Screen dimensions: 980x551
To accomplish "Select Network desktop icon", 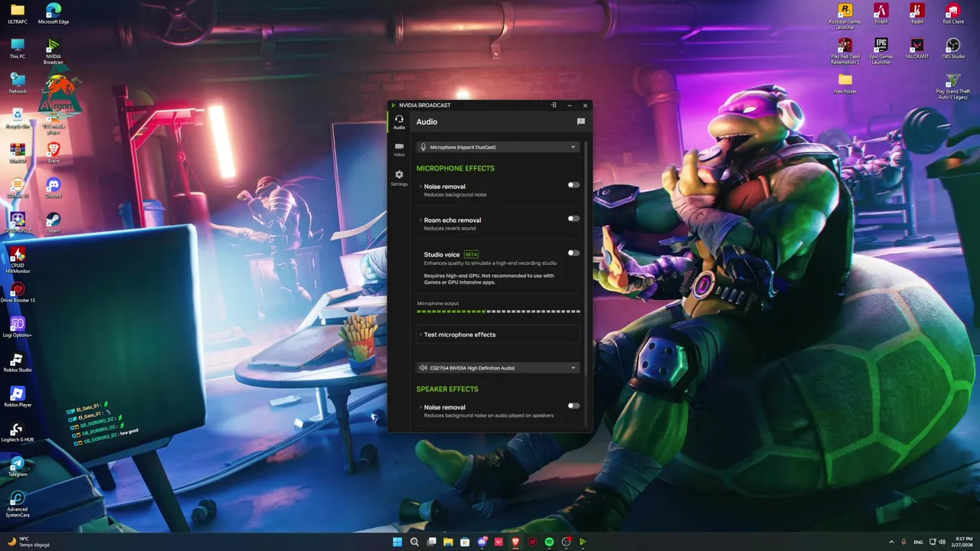I will (x=17, y=83).
